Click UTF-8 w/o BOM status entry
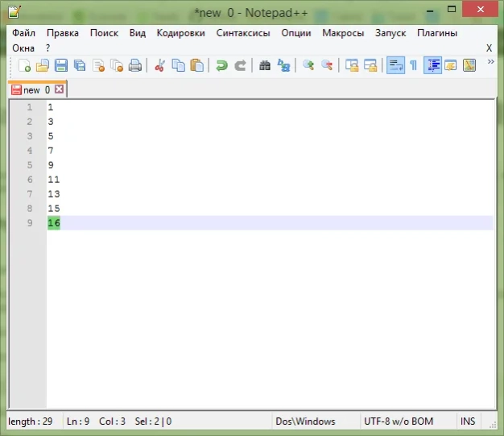The image size is (504, 436). pyautogui.click(x=399, y=421)
